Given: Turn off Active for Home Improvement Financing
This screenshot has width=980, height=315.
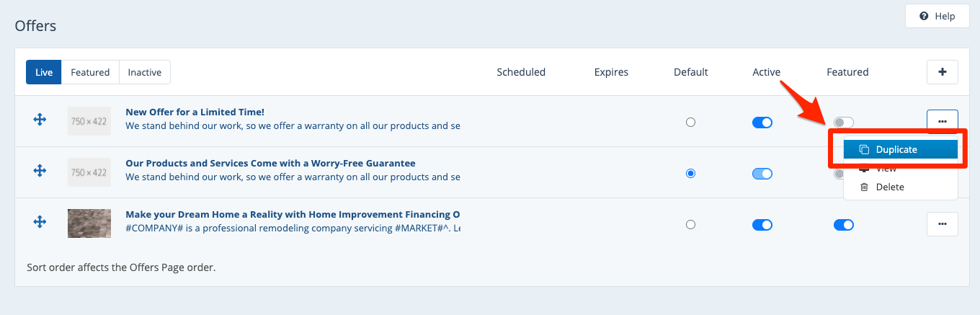Looking at the screenshot, I should tap(762, 225).
